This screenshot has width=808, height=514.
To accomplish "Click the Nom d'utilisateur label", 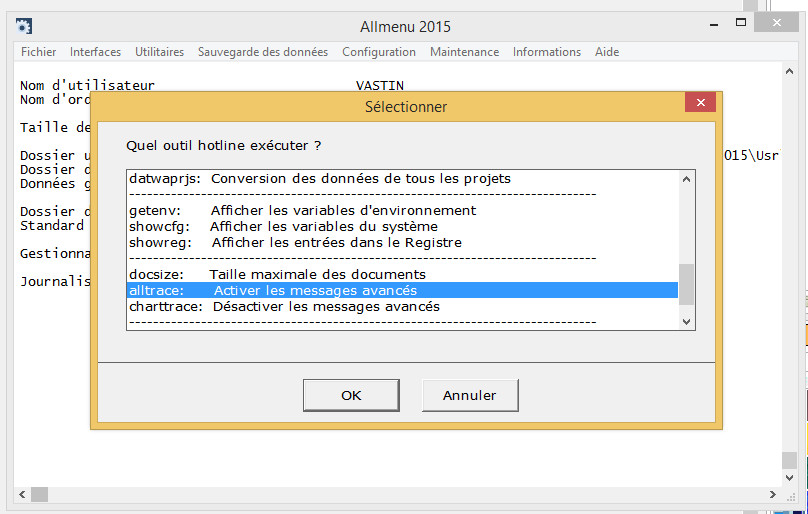I will [x=87, y=86].
